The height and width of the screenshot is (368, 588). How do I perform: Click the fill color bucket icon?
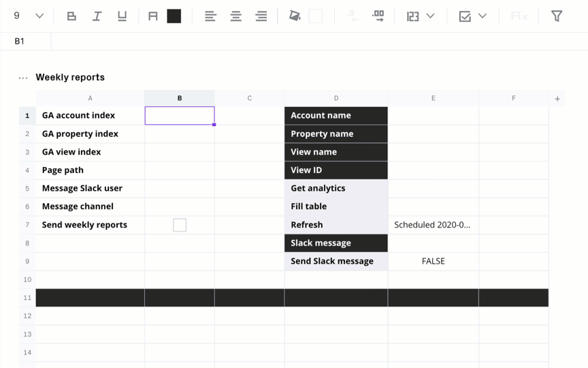[295, 16]
